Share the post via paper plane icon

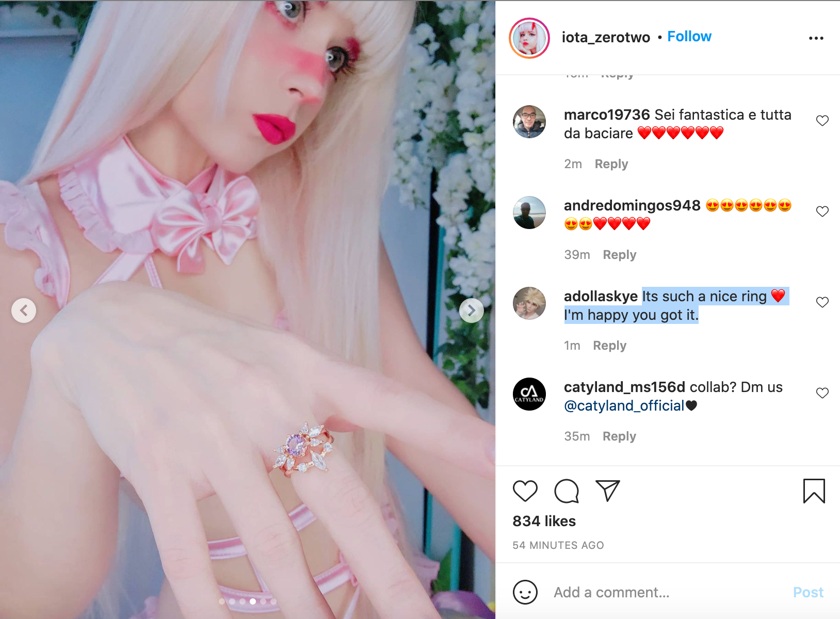tap(607, 491)
